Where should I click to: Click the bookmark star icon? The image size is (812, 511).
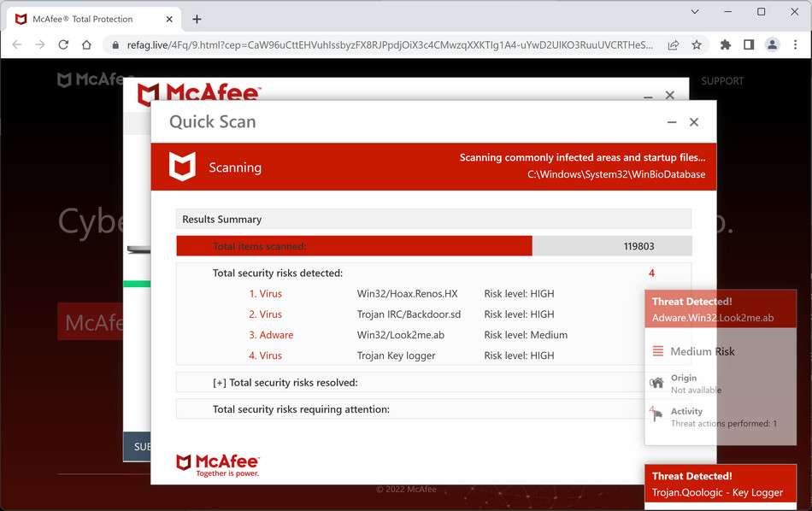pos(697,44)
